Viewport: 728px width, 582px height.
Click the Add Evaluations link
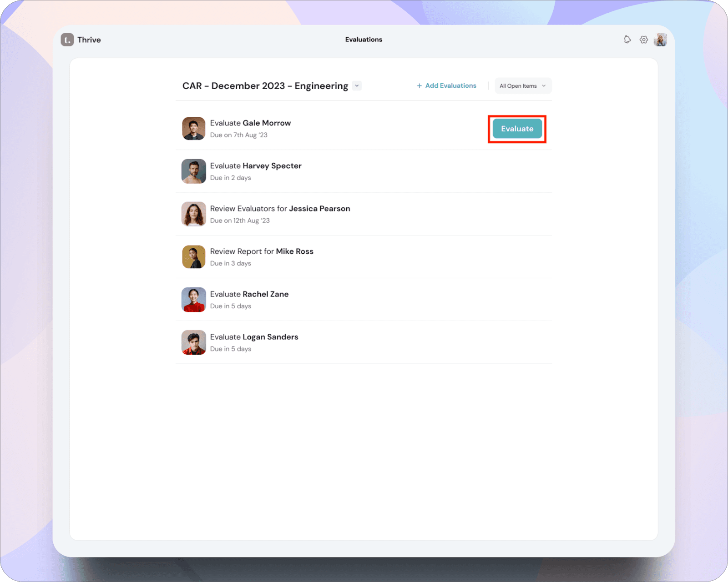click(x=450, y=85)
